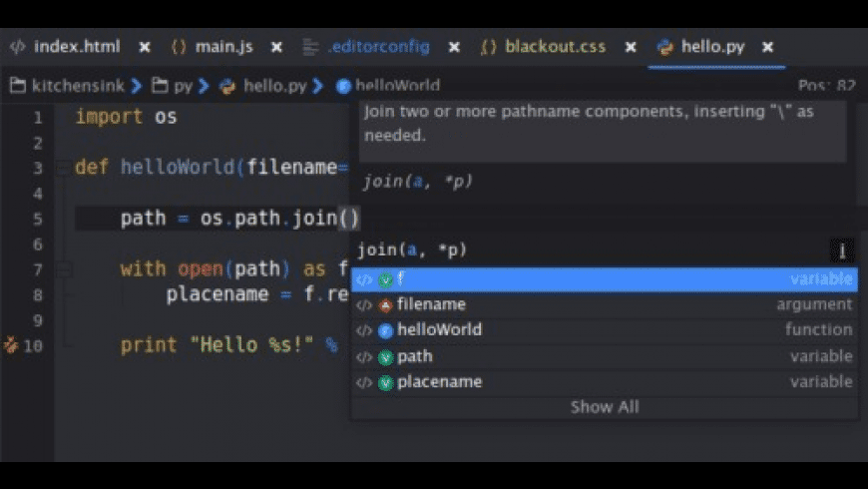Toggle the breakpoint marker on line 10

tap(11, 345)
